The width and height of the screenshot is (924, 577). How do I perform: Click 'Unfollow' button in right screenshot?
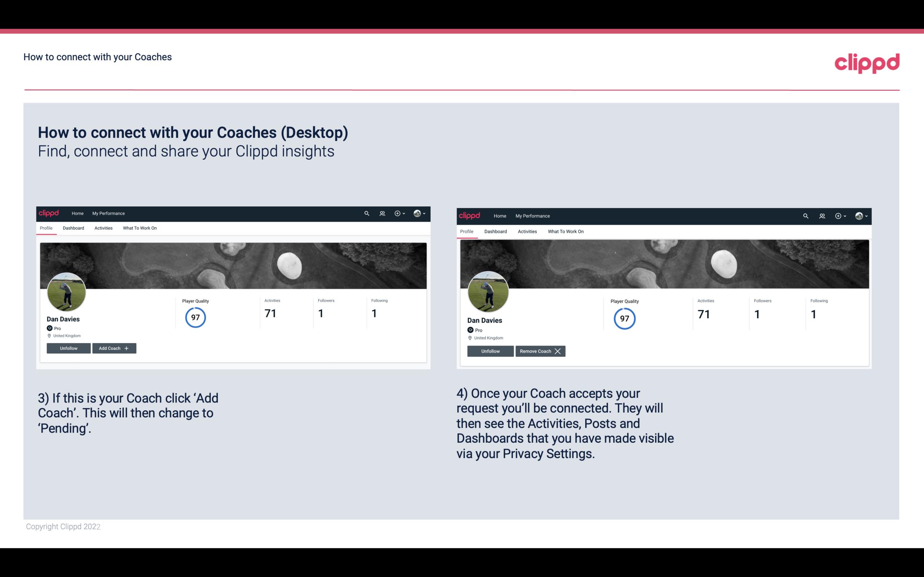[x=490, y=351]
